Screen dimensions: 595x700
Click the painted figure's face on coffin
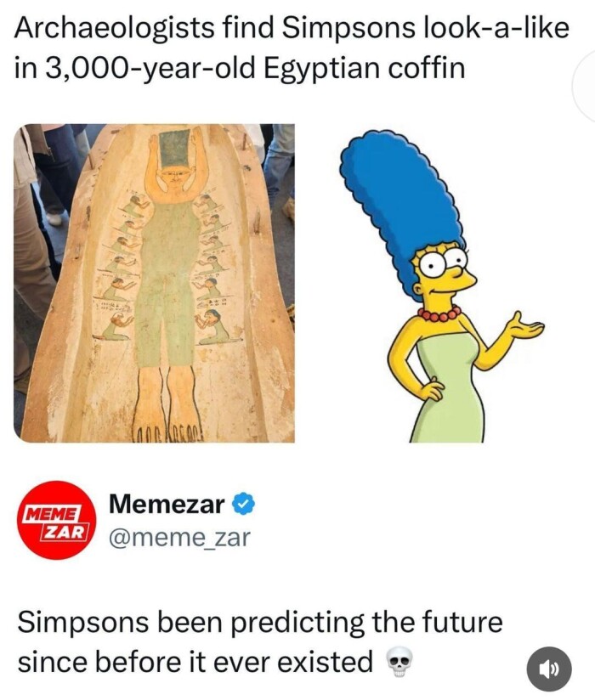(172, 182)
